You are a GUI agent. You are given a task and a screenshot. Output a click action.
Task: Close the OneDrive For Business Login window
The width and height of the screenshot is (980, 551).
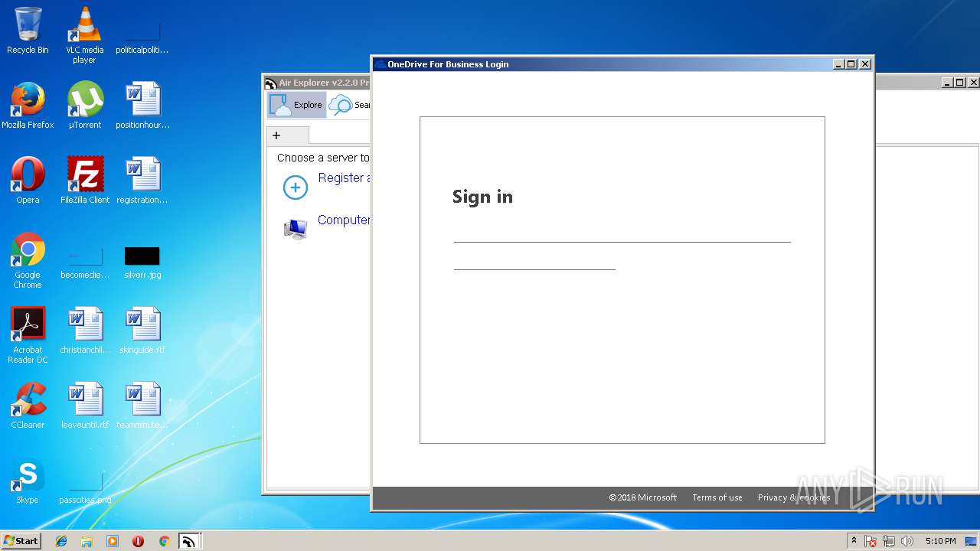[x=865, y=64]
